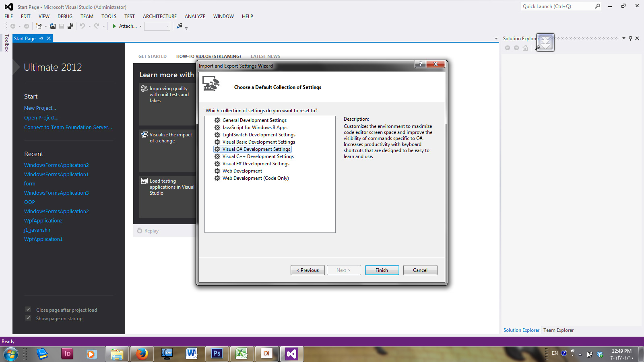Click the New Project toolbar icon
The height and width of the screenshot is (362, 644).
[39, 26]
